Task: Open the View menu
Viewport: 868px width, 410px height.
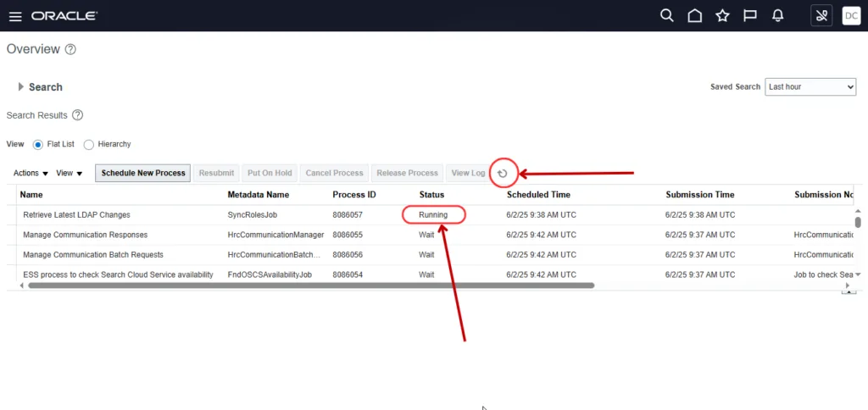Action: 69,174
